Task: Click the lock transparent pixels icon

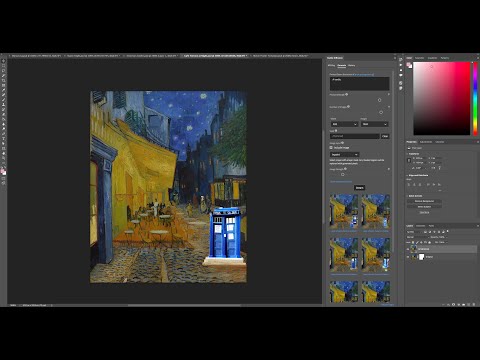Action: click(413, 242)
